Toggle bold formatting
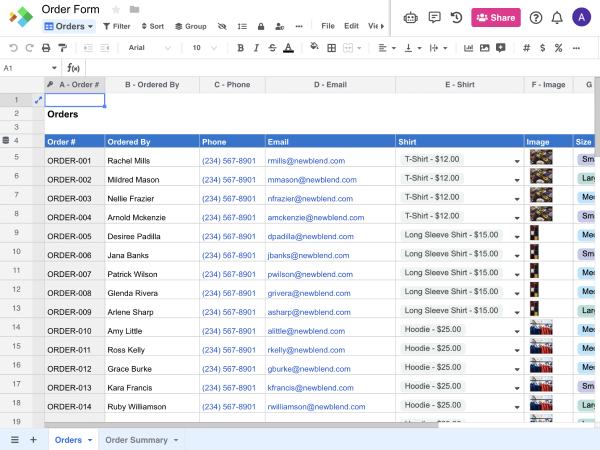The height and width of the screenshot is (450, 600). pyautogui.click(x=240, y=47)
